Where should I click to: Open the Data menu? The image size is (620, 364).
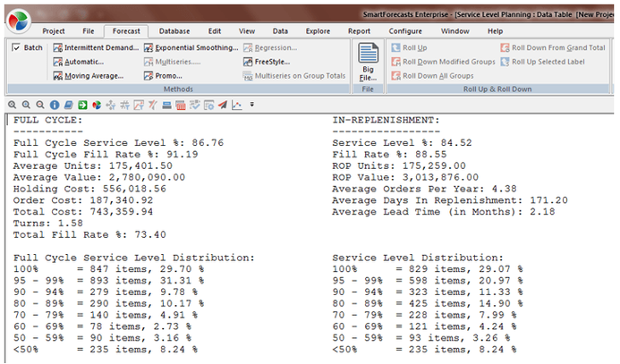pyautogui.click(x=280, y=31)
